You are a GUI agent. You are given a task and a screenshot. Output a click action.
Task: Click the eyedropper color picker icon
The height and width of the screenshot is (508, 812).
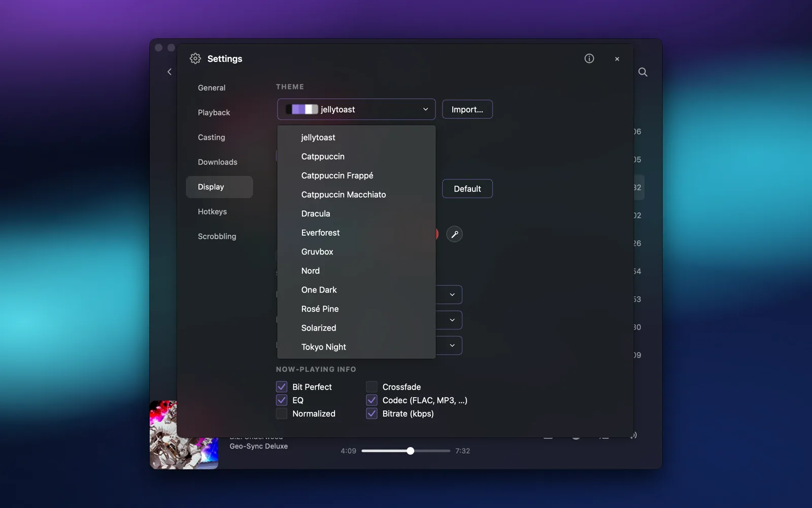point(454,234)
